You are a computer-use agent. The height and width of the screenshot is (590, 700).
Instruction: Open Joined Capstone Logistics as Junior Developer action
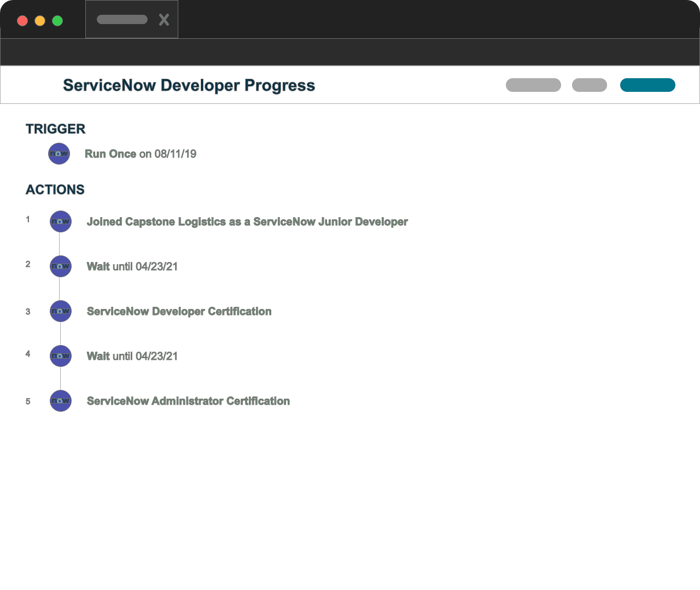pyautogui.click(x=247, y=222)
